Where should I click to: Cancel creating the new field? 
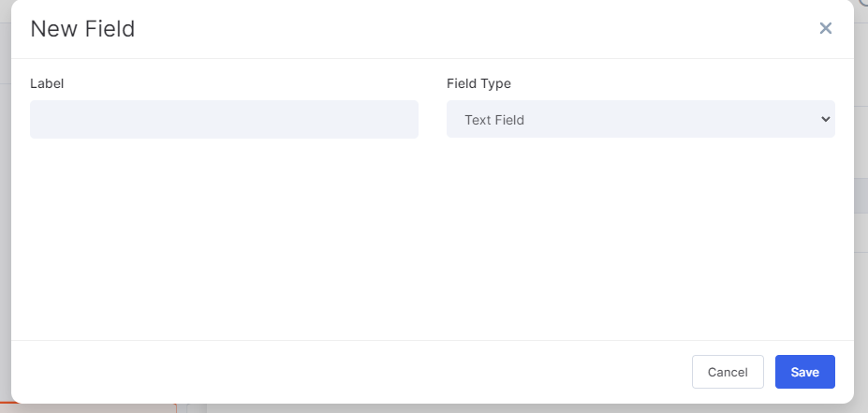point(728,372)
